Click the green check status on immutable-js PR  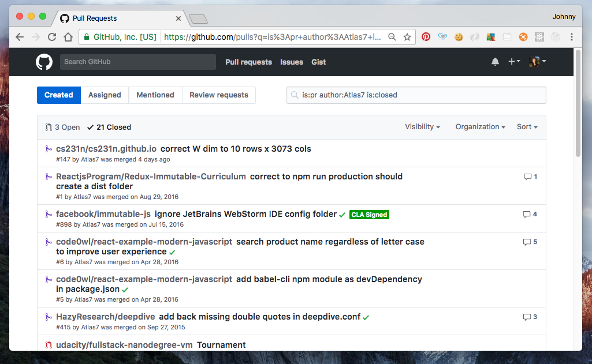pyautogui.click(x=342, y=215)
